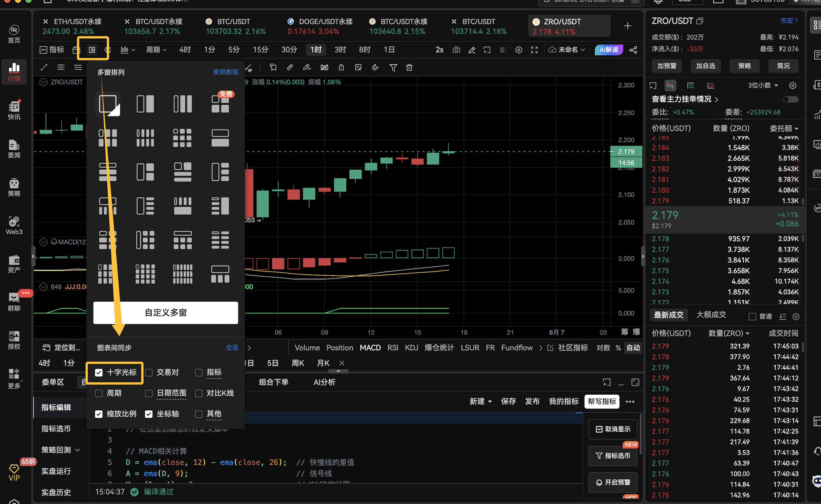821x504 pixels.
Task: Click the 开启预警 button
Action: tap(613, 482)
